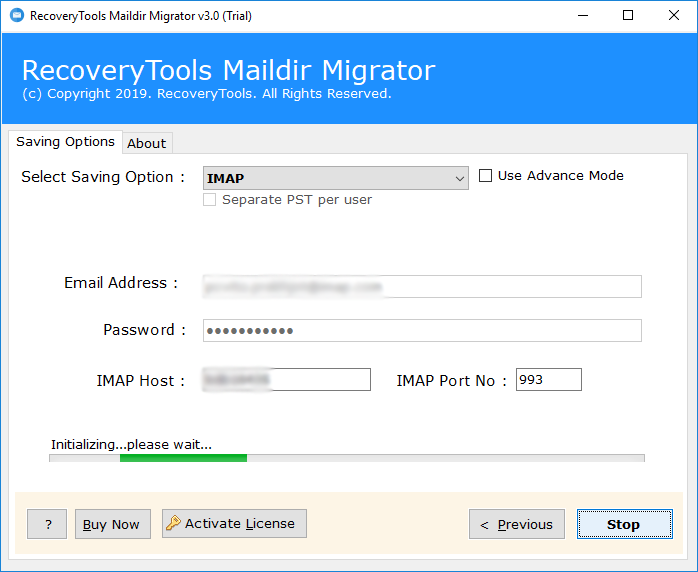Screen dimensions: 698x572
Task: Click the question mark help button
Action: pos(47,524)
